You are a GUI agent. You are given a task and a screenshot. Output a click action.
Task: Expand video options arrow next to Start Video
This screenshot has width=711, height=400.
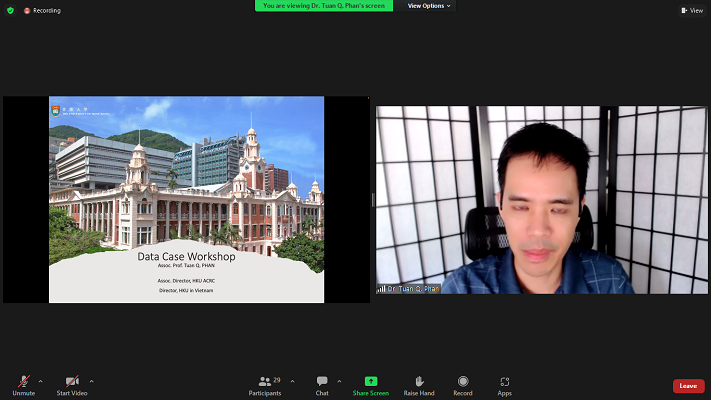92,381
